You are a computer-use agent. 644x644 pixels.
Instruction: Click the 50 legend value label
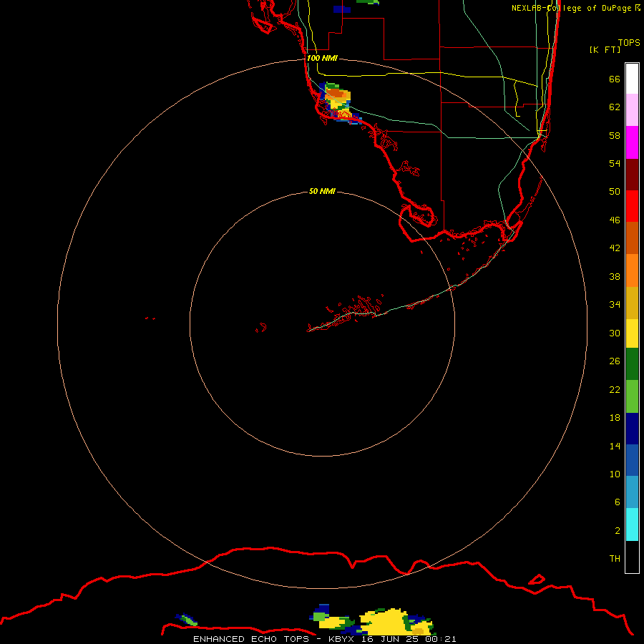click(615, 191)
